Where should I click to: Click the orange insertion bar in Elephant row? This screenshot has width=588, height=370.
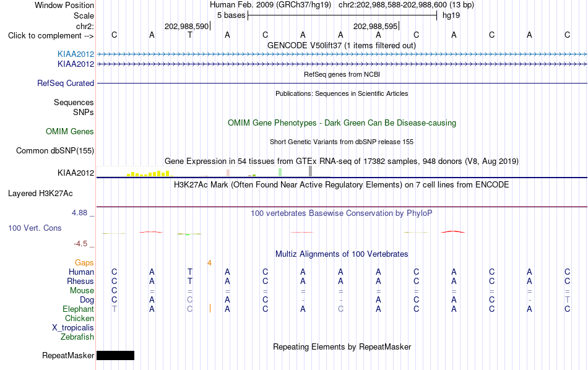(x=210, y=309)
